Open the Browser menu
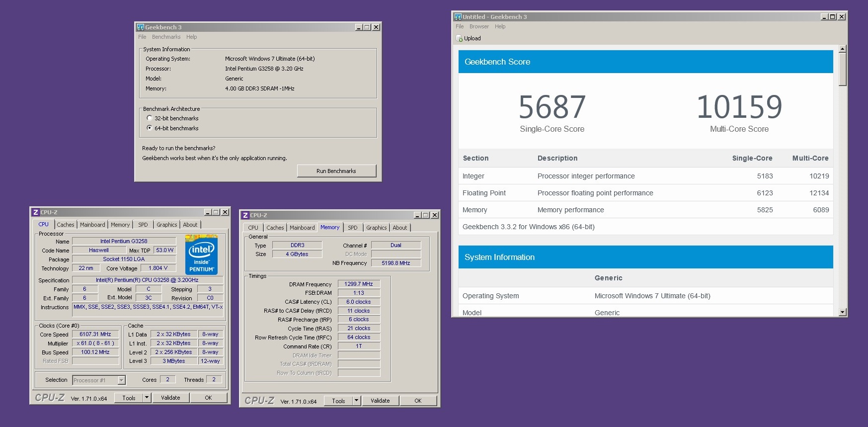This screenshot has width=868, height=427. pos(479,27)
